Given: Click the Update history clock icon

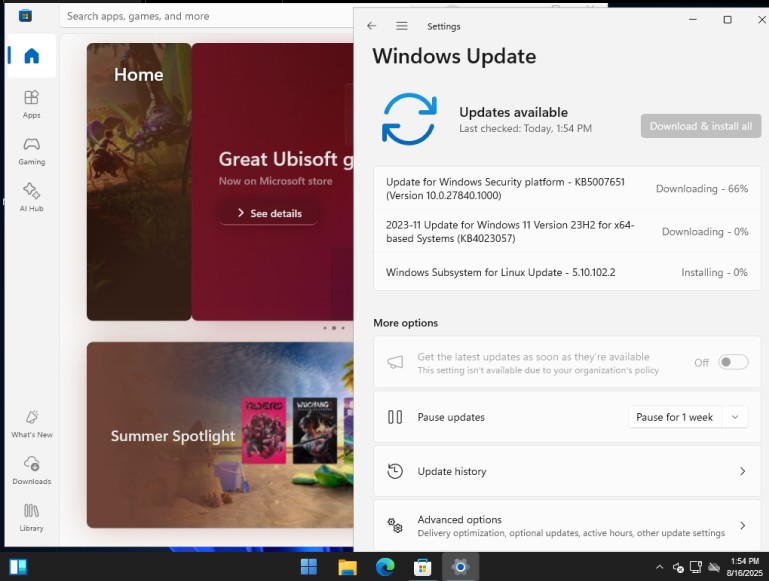Looking at the screenshot, I should pos(395,471).
